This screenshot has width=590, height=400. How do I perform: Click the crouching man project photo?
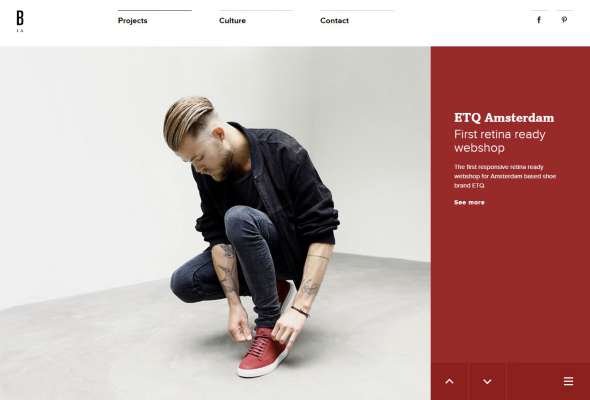(215, 223)
